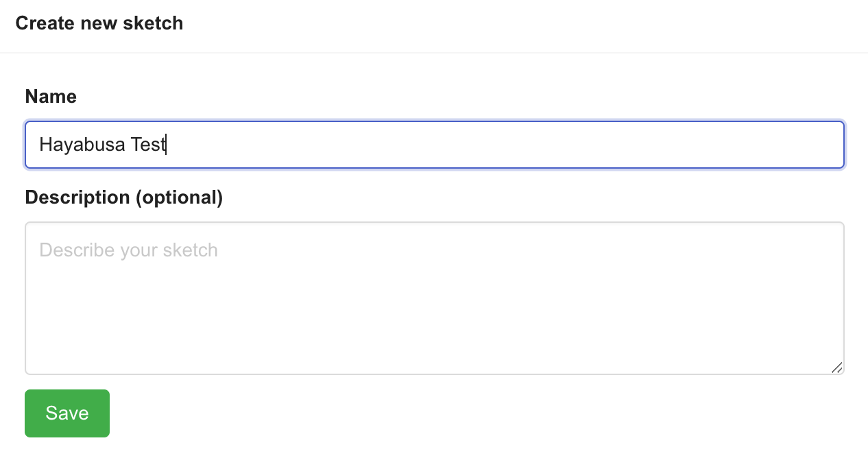The width and height of the screenshot is (868, 458).
Task: Click the word Create in the heading
Action: coord(45,23)
